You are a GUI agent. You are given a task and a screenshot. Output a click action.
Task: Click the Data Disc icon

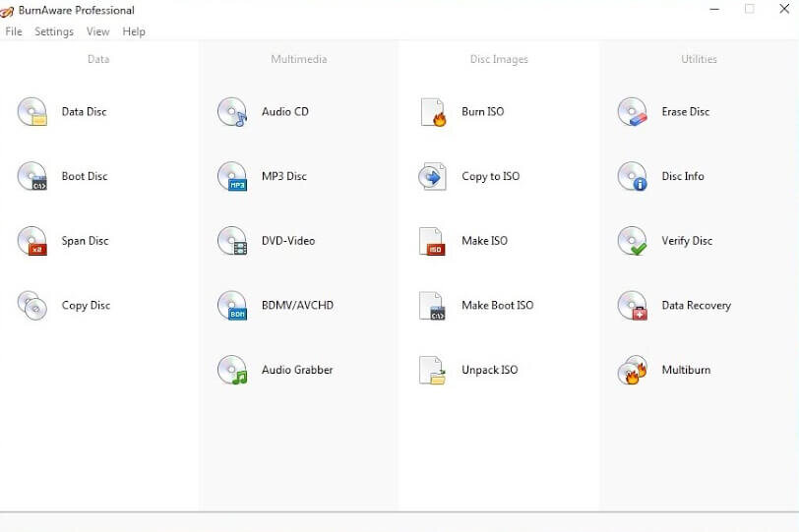pos(32,112)
